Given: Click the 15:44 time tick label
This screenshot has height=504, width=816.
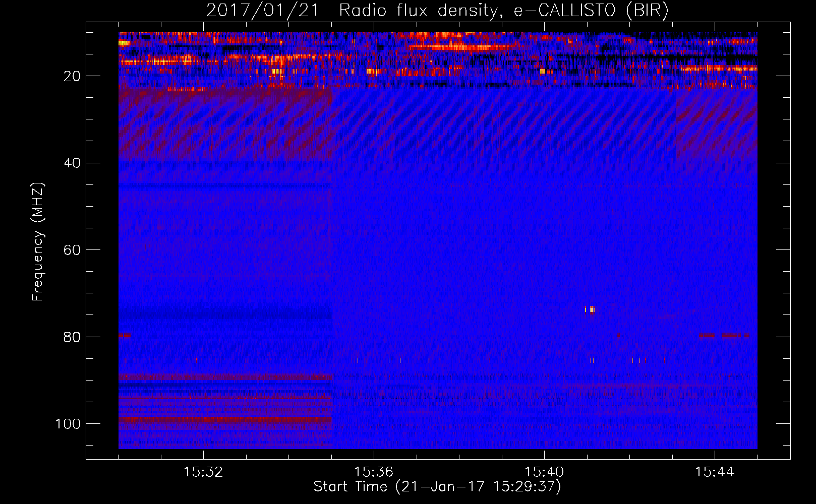Looking at the screenshot, I should [715, 472].
